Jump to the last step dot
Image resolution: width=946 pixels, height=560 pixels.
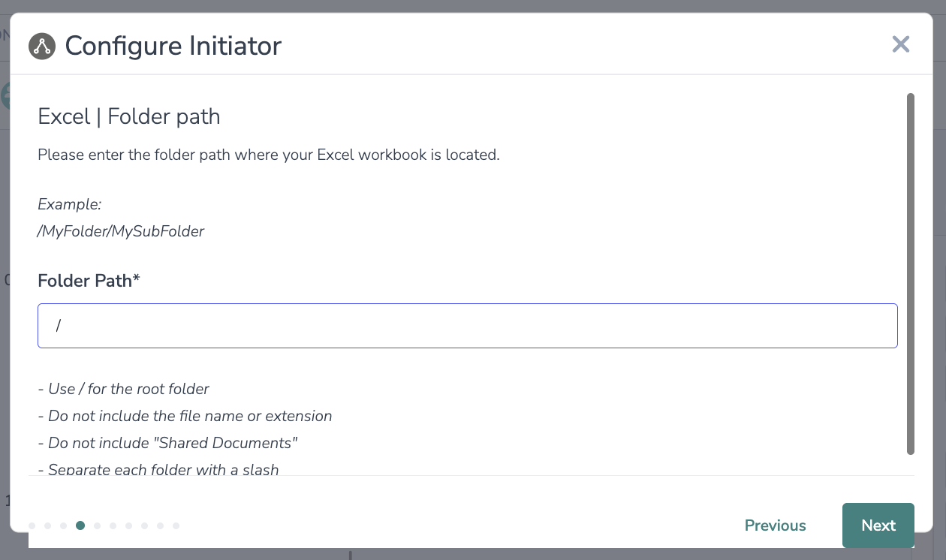pyautogui.click(x=176, y=525)
